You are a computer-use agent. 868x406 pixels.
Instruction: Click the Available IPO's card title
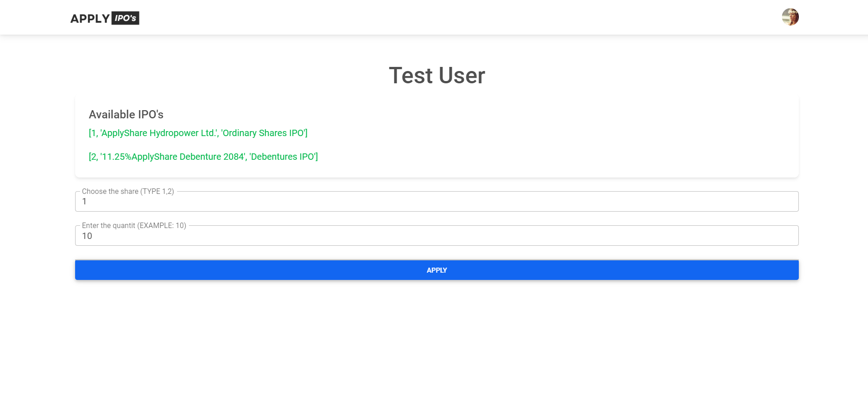click(126, 114)
